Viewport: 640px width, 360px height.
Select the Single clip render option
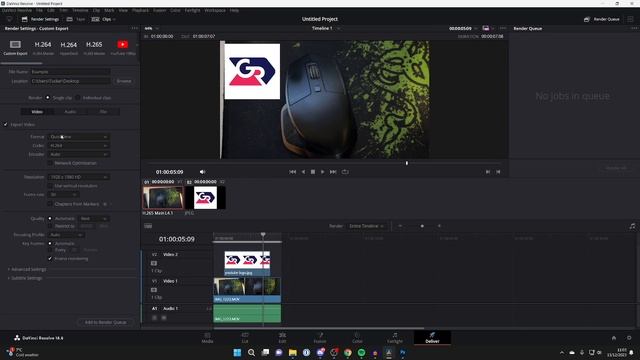(x=48, y=98)
